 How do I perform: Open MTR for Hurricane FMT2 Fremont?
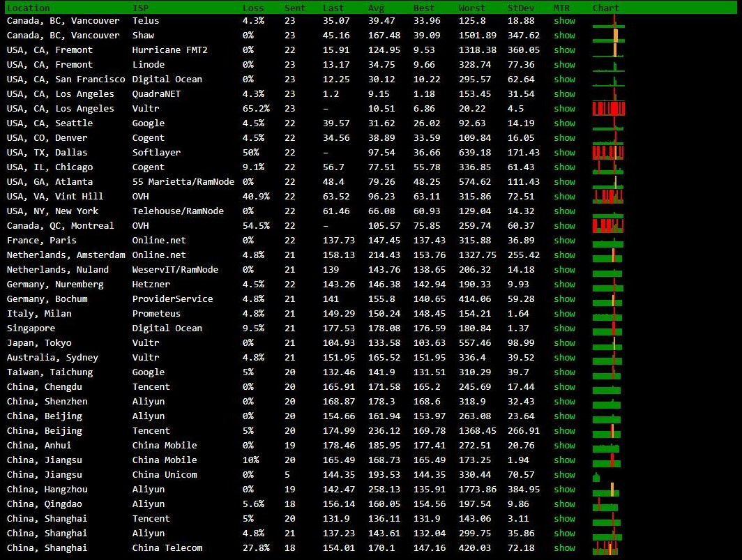[565, 50]
